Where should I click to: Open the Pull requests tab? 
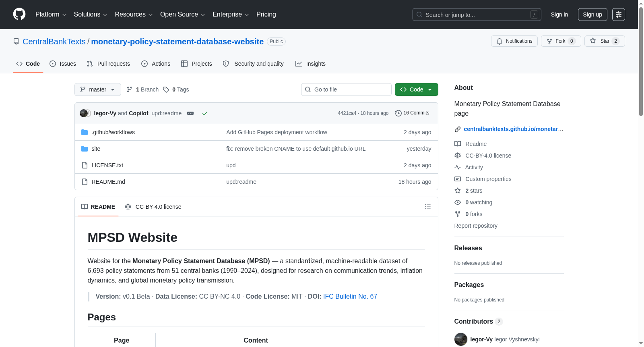(x=108, y=64)
